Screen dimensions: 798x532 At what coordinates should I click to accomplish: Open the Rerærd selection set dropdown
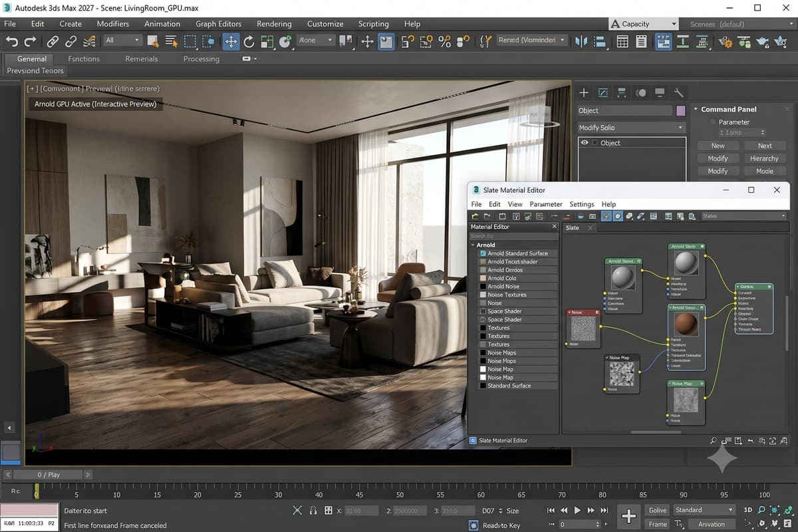[532, 40]
